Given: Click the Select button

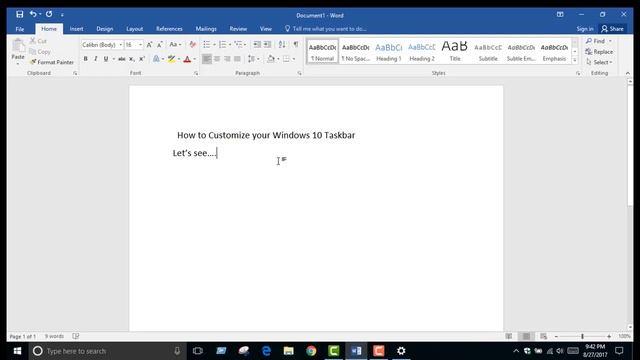Looking at the screenshot, I should pyautogui.click(x=599, y=62).
